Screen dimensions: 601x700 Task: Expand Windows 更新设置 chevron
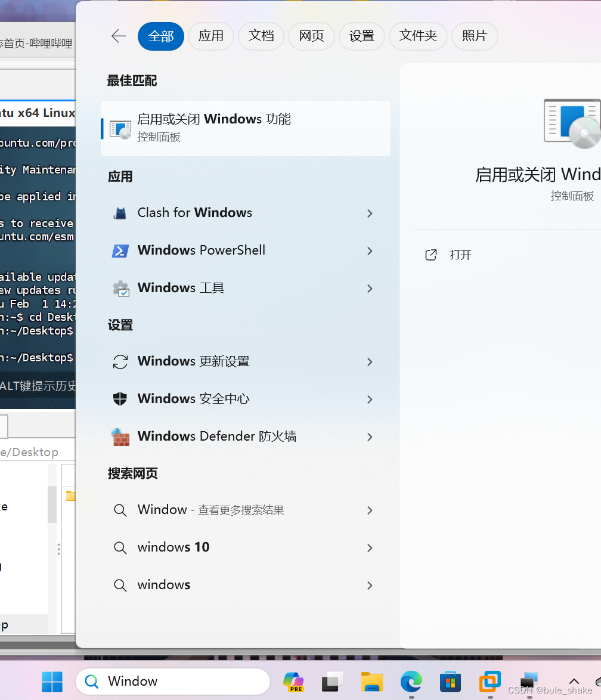click(370, 361)
